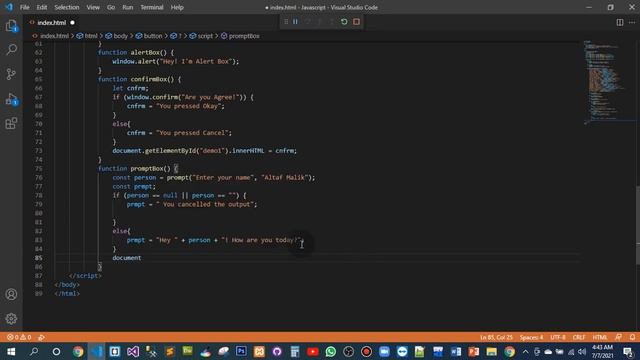
Task: Open the Windows action center notifications
Action: (x=629, y=351)
